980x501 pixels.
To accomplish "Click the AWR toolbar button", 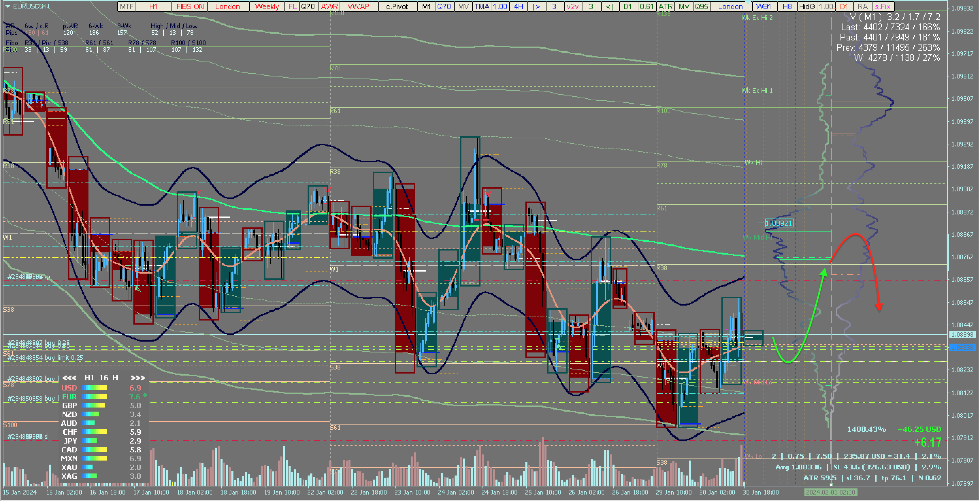I will point(329,6).
